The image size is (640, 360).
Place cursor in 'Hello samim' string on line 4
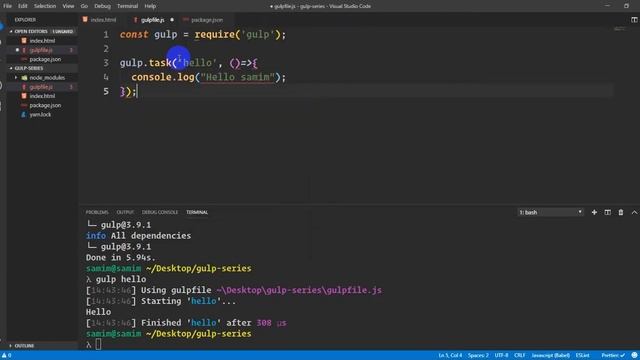pos(238,77)
